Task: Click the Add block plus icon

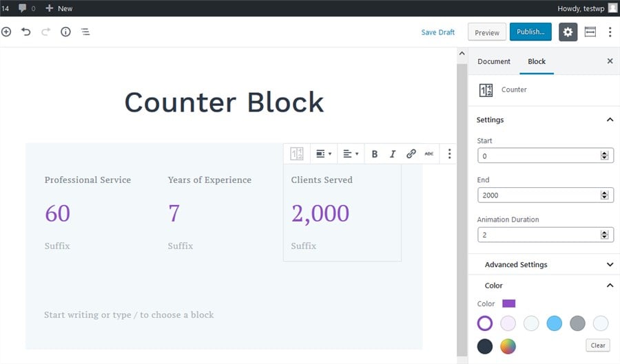Action: coord(6,32)
